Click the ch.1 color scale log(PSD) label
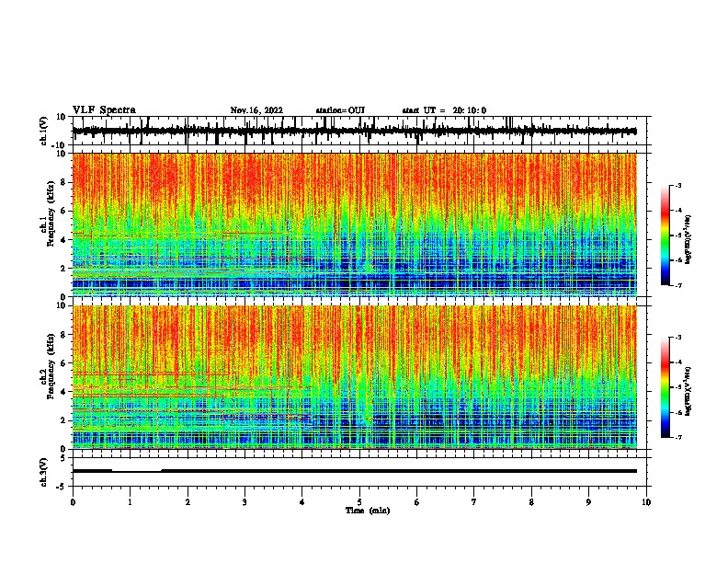This screenshot has height=563, width=728. [688, 240]
